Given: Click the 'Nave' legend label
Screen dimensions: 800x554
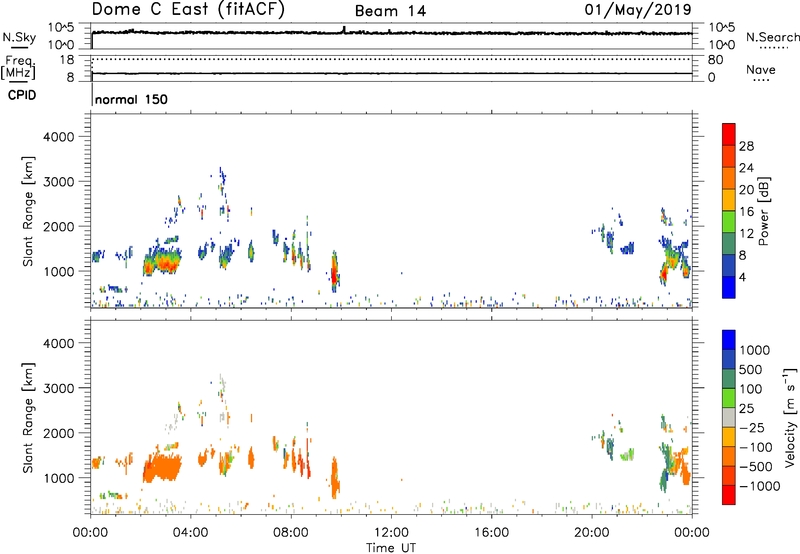Looking at the screenshot, I should click(x=761, y=70).
